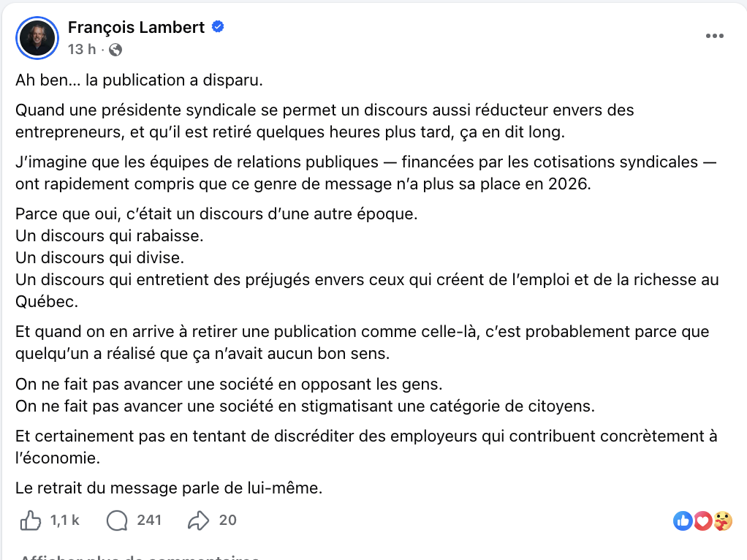Click the 1,1 k likes count

[x=65, y=521]
